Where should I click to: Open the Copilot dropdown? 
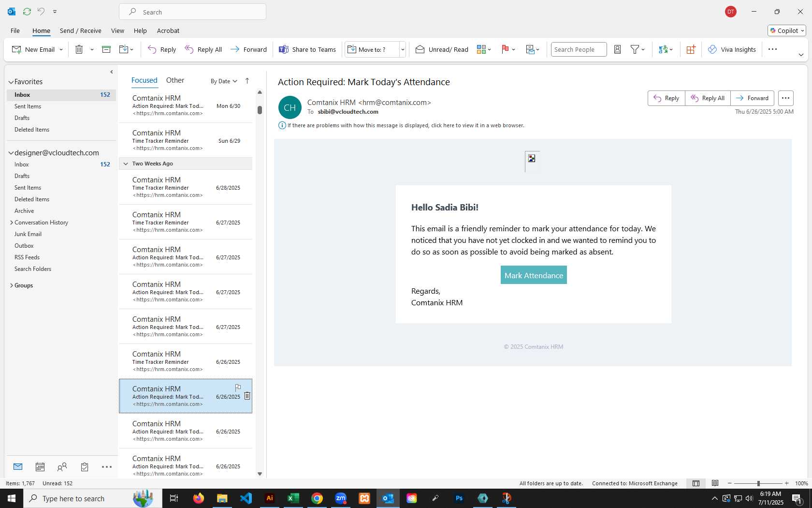tap(787, 30)
